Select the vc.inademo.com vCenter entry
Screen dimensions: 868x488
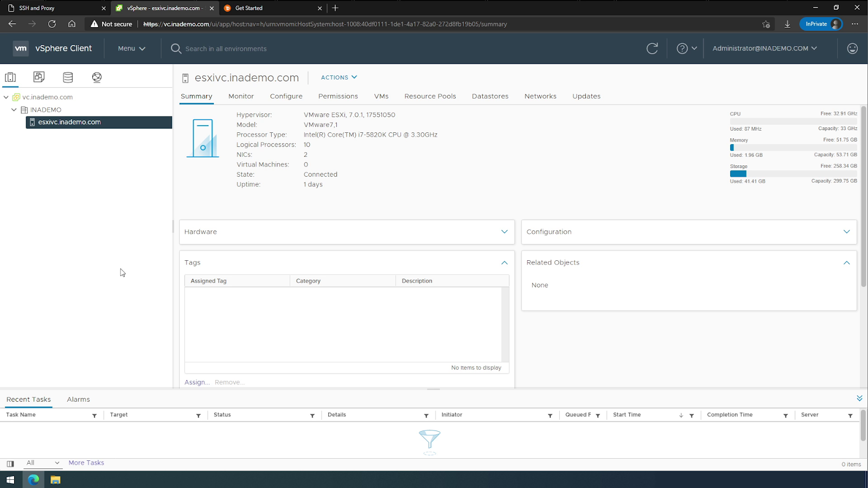(x=47, y=97)
